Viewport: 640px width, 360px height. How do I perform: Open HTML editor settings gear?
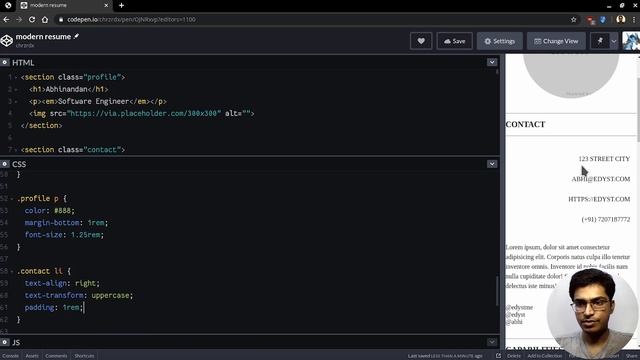coord(4,62)
